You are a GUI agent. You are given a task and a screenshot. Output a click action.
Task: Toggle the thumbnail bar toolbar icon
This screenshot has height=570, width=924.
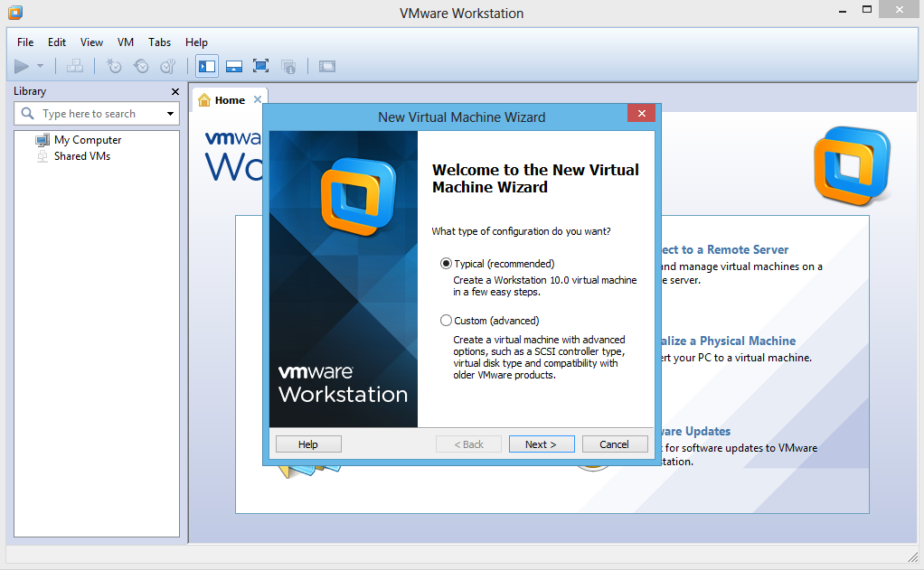[x=234, y=66]
